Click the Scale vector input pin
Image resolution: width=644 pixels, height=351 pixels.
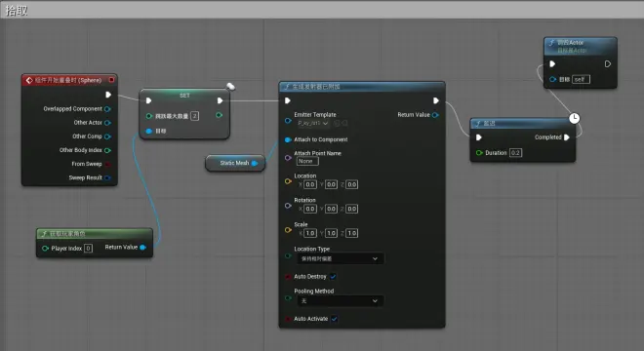[x=288, y=230]
